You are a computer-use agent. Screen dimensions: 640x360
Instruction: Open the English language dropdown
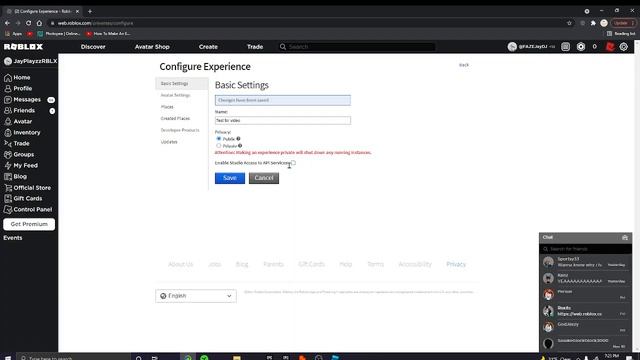(x=196, y=296)
